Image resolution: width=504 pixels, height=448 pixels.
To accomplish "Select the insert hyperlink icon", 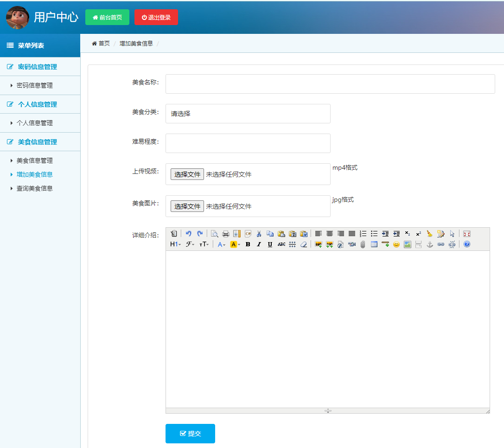I will pos(441,244).
